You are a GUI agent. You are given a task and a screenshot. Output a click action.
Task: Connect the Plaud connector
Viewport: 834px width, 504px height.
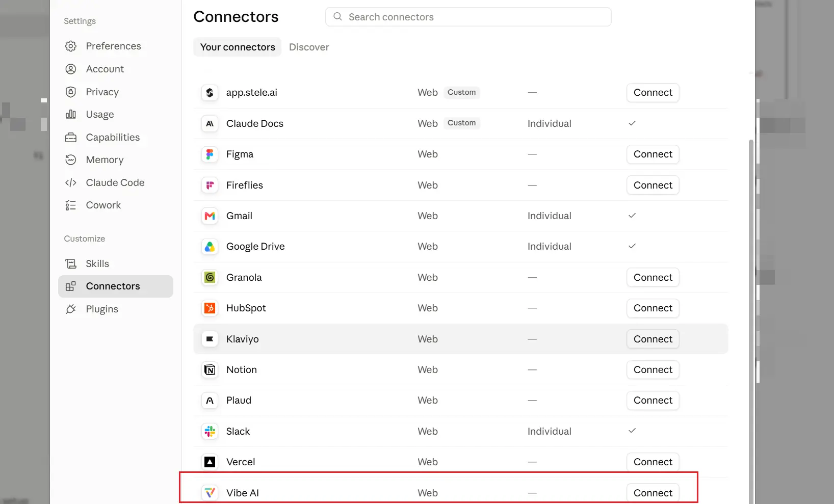tap(653, 401)
